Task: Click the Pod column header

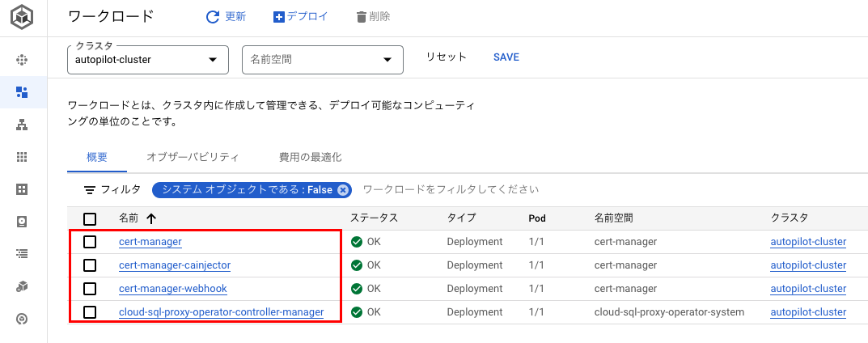Action: coord(537,218)
